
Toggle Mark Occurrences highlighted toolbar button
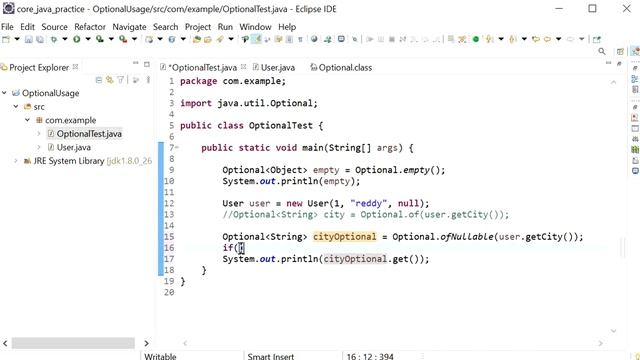256,39
